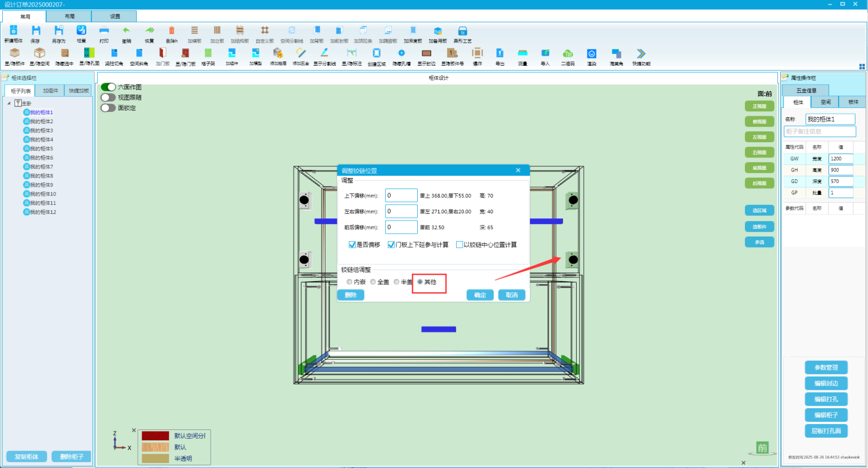868x468 pixels.
Task: Select the 其他 radio button
Action: pos(420,282)
